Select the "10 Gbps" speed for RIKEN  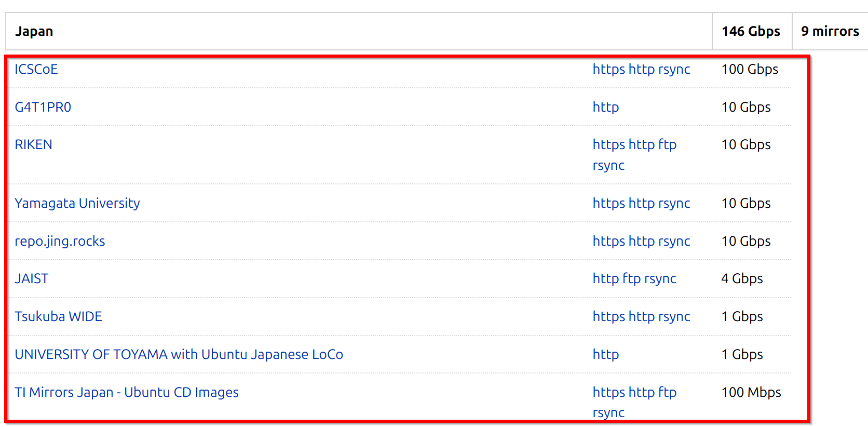746,144
